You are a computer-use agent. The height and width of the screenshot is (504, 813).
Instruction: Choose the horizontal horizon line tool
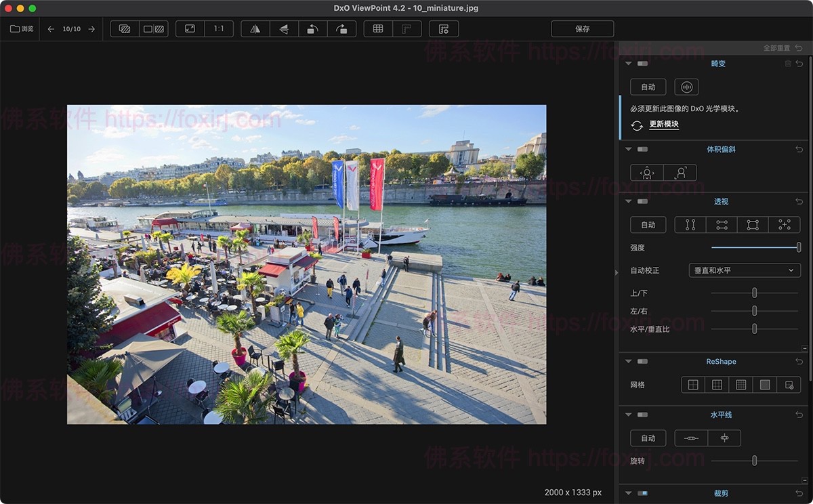[x=691, y=438]
